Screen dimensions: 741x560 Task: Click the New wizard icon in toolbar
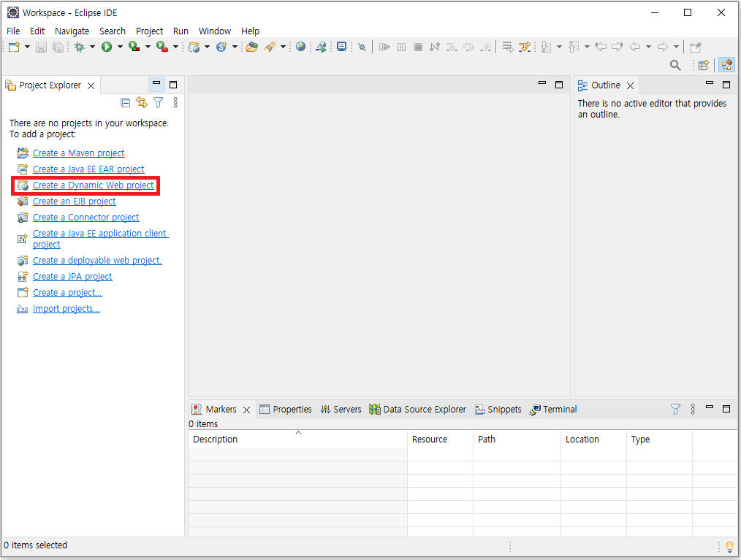click(x=14, y=47)
